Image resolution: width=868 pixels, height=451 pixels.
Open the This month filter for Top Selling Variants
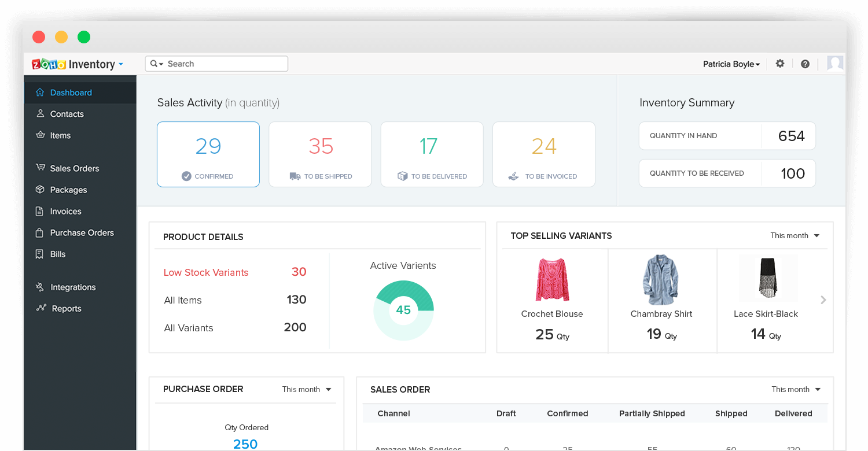[794, 235]
